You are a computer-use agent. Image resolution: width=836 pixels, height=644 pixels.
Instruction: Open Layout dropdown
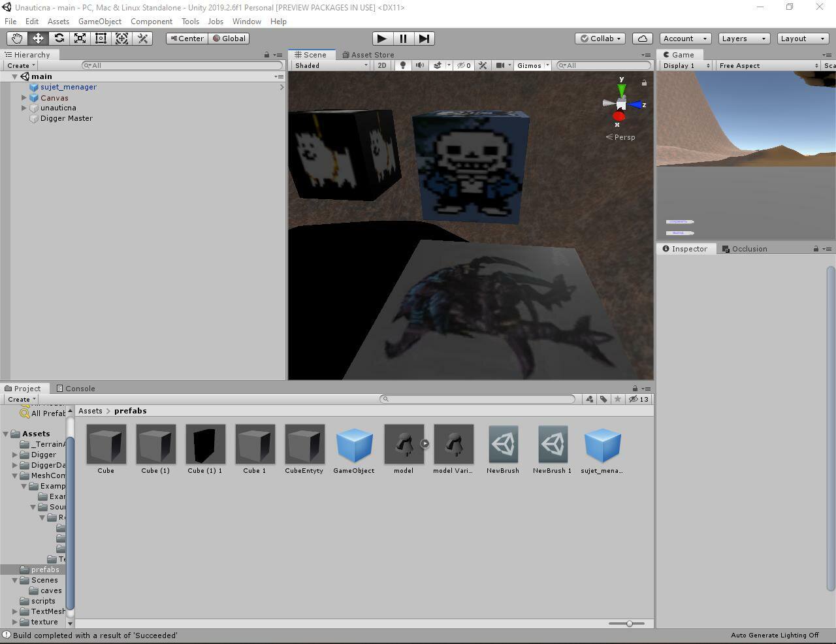[x=803, y=39]
